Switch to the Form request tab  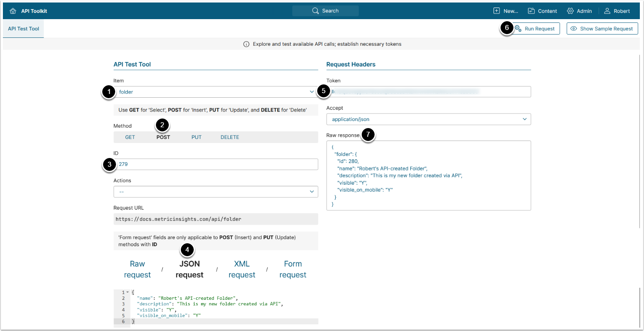[293, 269]
